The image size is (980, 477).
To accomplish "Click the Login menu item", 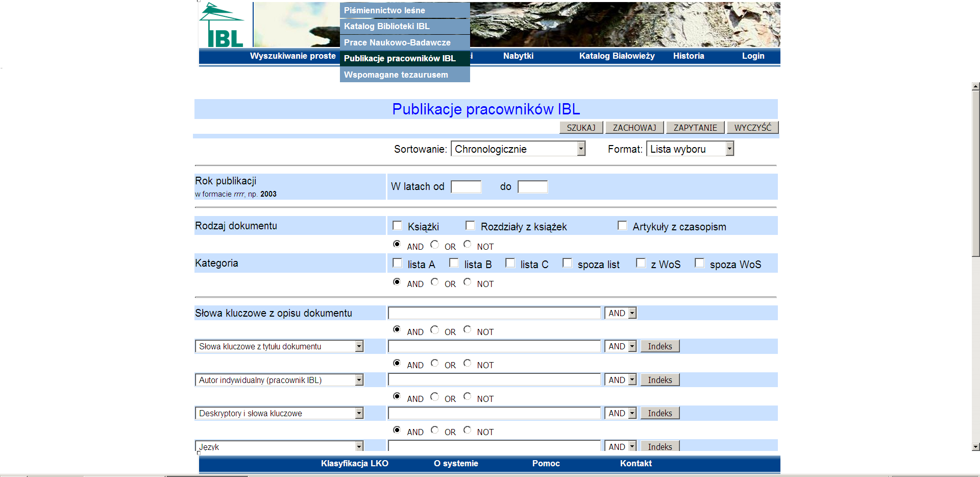I will [753, 56].
